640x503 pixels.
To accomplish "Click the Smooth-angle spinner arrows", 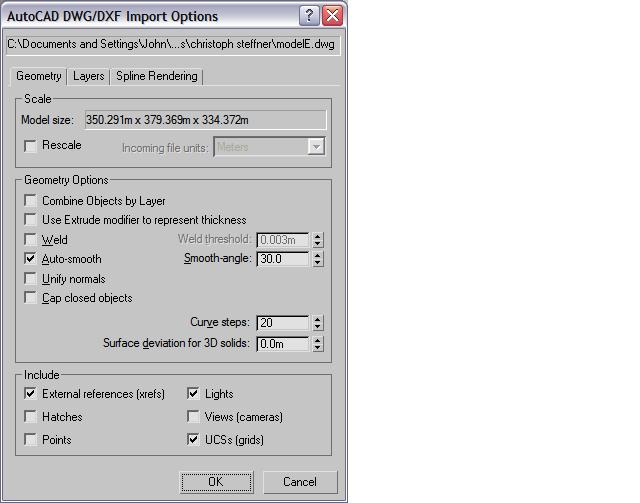I will point(318,259).
